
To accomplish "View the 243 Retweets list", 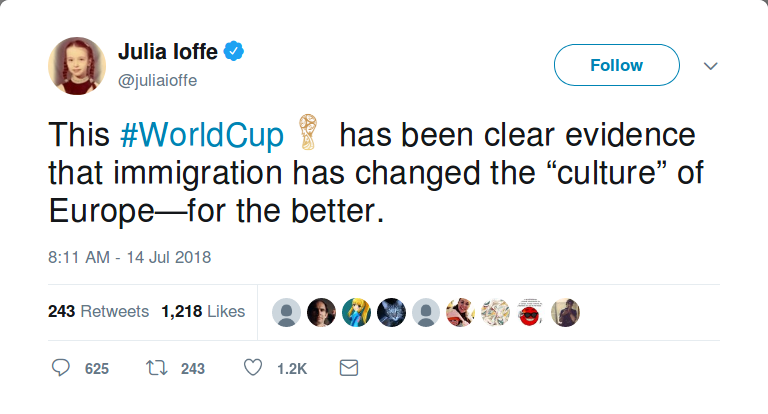I will click(x=98, y=311).
